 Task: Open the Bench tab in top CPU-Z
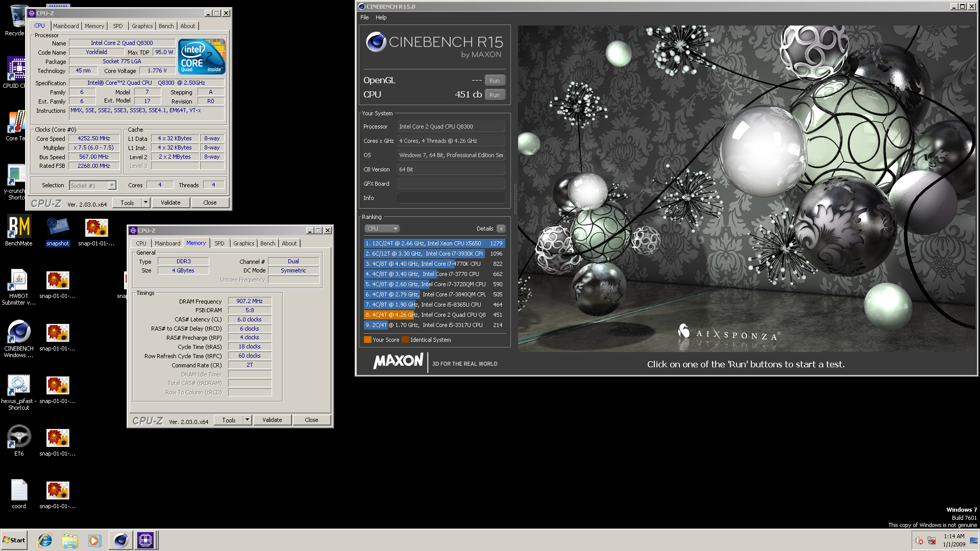166,26
